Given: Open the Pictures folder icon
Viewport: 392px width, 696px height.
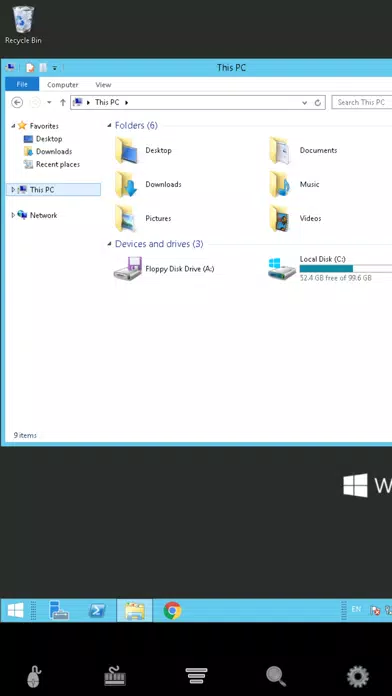Looking at the screenshot, I should pos(127,218).
